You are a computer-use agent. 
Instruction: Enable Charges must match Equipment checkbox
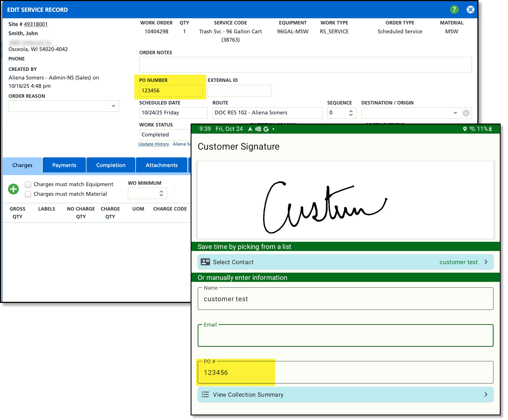pos(28,184)
